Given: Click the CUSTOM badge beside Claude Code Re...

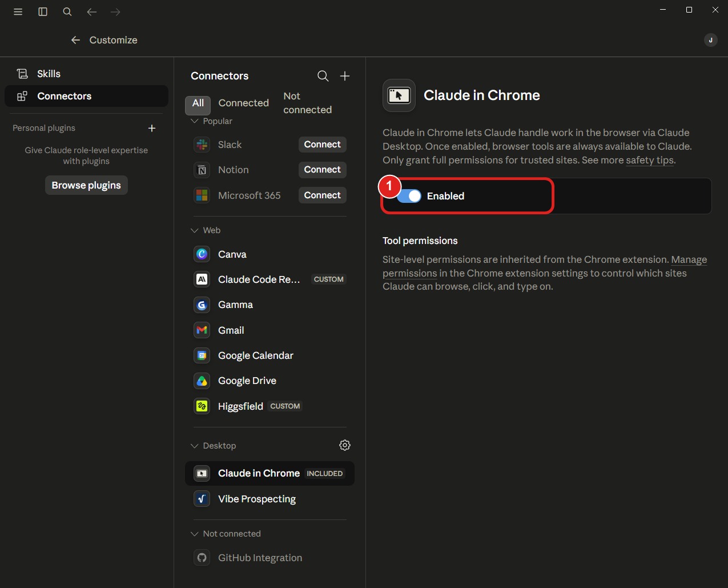Looking at the screenshot, I should pyautogui.click(x=329, y=279).
